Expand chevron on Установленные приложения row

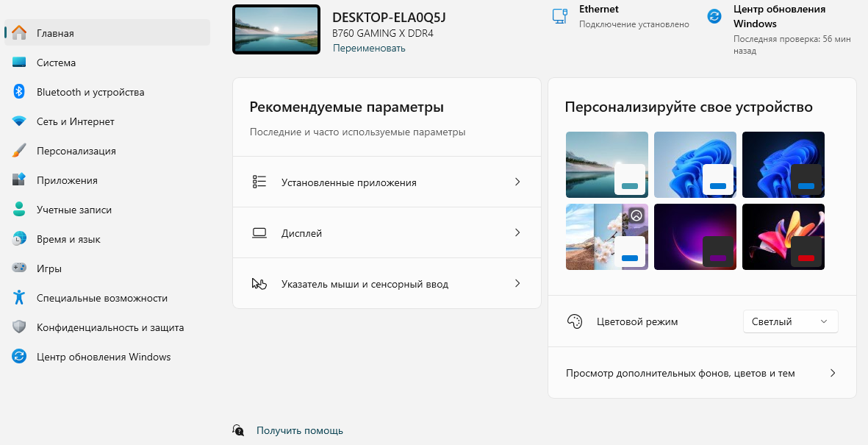click(517, 182)
